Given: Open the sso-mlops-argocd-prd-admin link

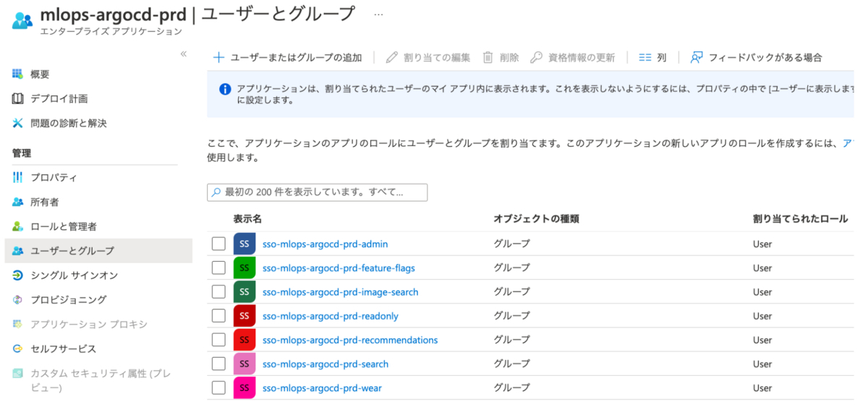Looking at the screenshot, I should [x=325, y=244].
